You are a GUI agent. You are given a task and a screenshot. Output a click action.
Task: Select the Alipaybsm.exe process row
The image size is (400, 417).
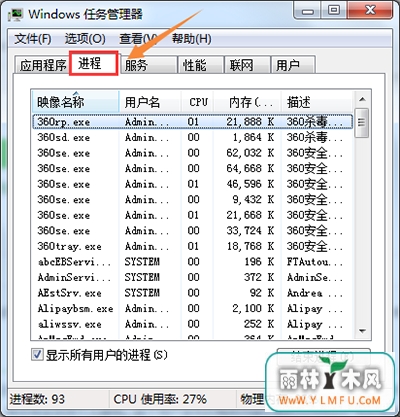192,309
